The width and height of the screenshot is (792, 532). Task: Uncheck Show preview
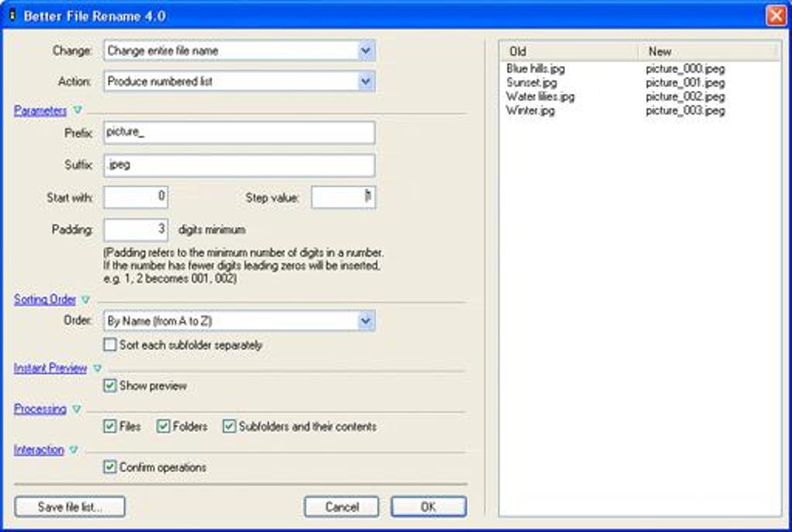coord(109,385)
